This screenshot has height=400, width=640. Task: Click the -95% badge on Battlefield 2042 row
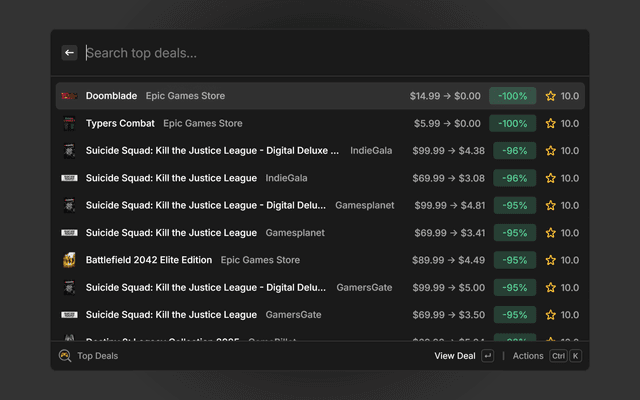pos(515,260)
